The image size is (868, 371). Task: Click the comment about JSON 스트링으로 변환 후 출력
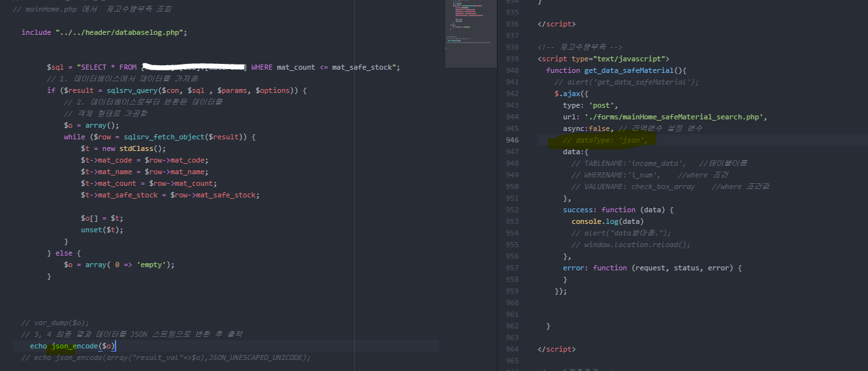(x=132, y=334)
